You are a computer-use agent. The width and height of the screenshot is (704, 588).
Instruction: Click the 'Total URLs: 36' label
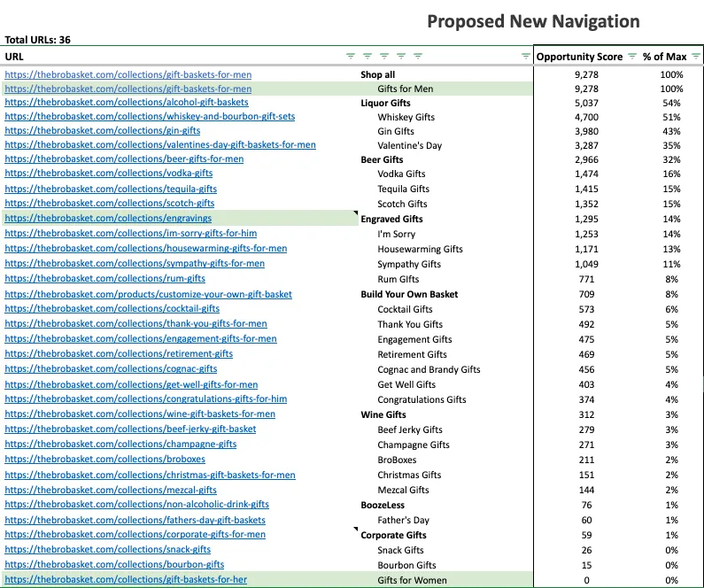click(38, 40)
